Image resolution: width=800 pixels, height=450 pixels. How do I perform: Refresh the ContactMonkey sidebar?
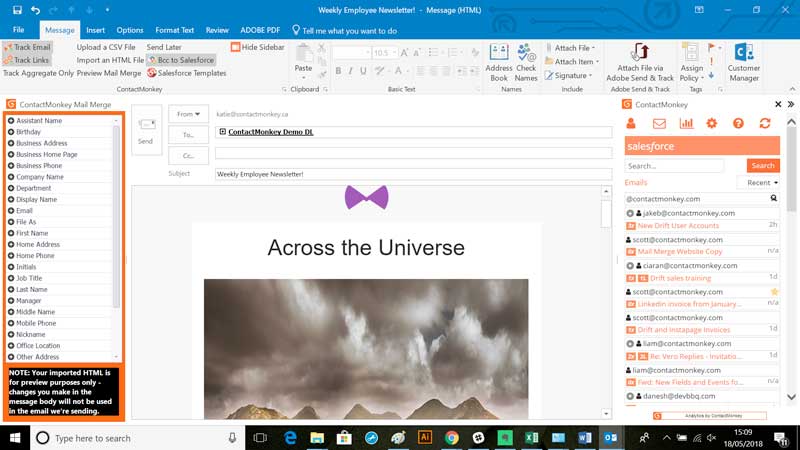tap(765, 123)
